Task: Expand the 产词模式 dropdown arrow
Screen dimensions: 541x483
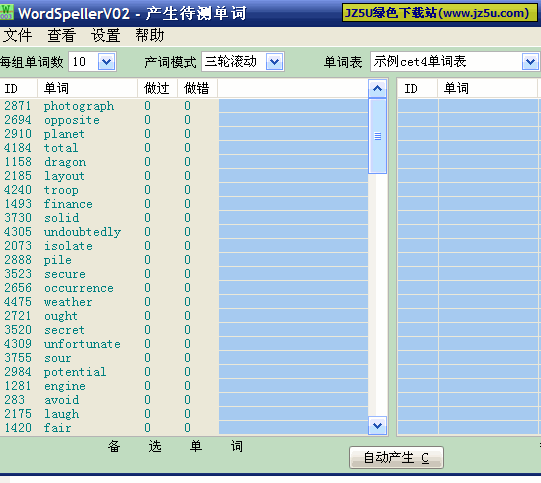Action: pos(274,62)
